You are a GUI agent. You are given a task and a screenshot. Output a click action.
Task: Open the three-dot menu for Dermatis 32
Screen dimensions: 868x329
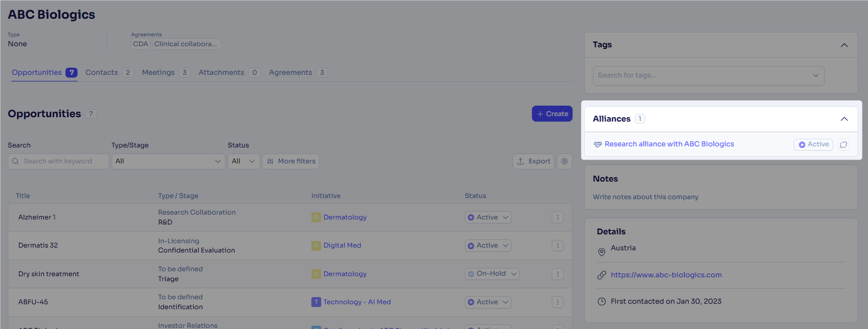click(x=558, y=246)
